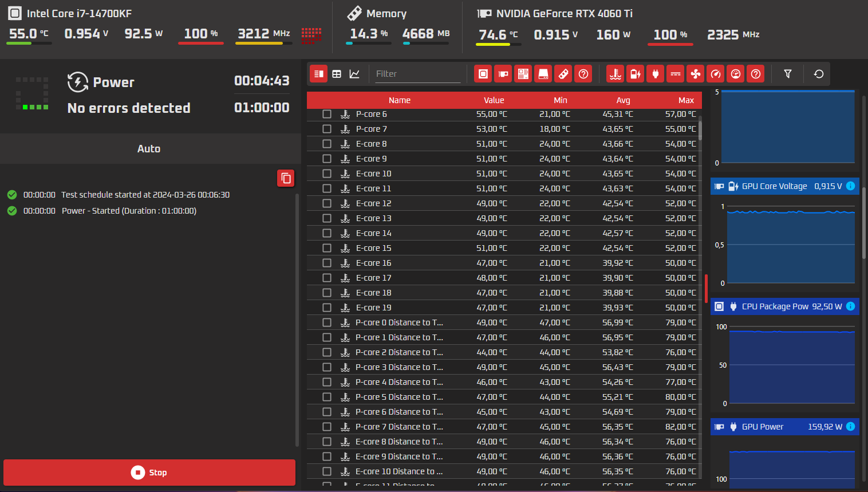The width and height of the screenshot is (868, 492).
Task: Select the E-core 11 row name
Action: 373,188
